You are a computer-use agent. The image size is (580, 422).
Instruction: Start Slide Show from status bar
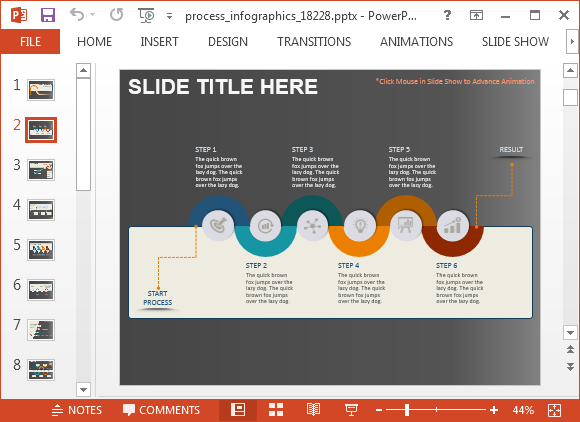coord(351,410)
